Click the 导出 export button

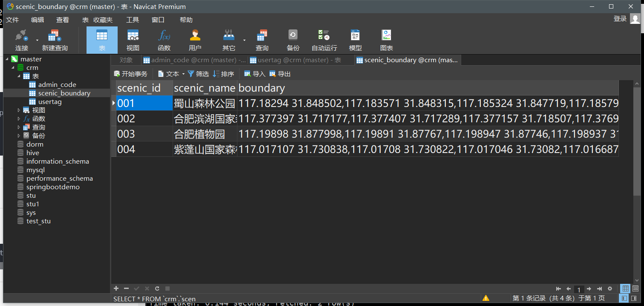click(280, 74)
